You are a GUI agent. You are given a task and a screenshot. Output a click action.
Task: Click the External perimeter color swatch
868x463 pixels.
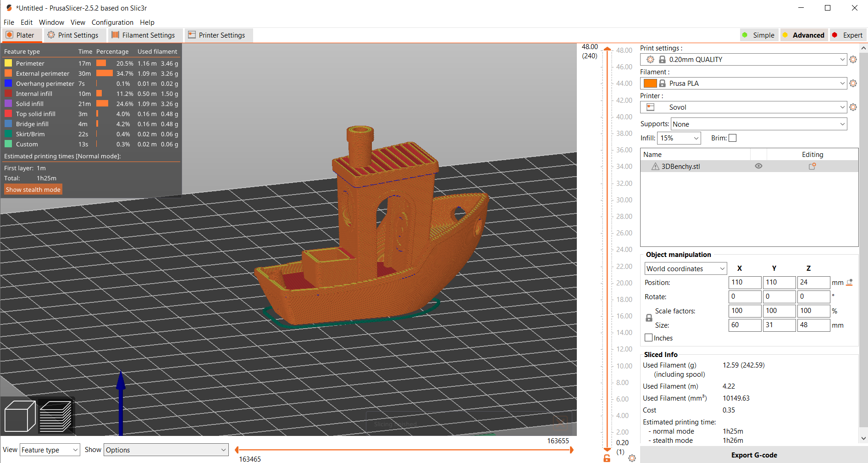[x=8, y=73]
